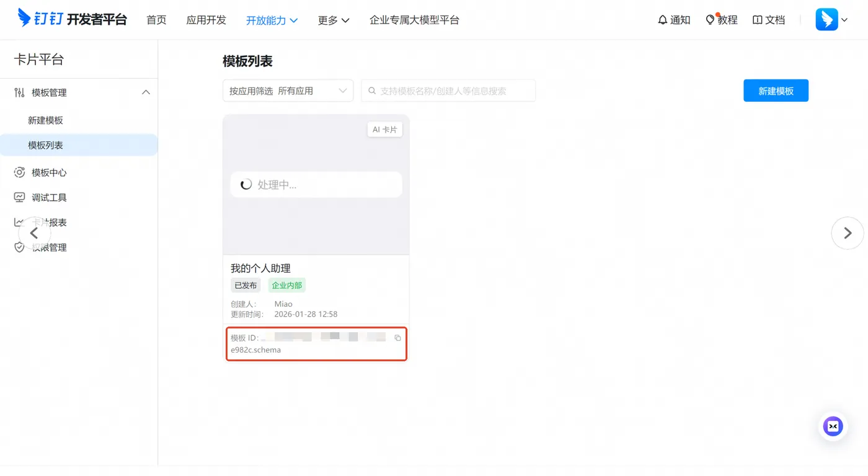Screen dimensions: 868x476
Task: Open the 文档 documentation book
Action: pos(769,20)
